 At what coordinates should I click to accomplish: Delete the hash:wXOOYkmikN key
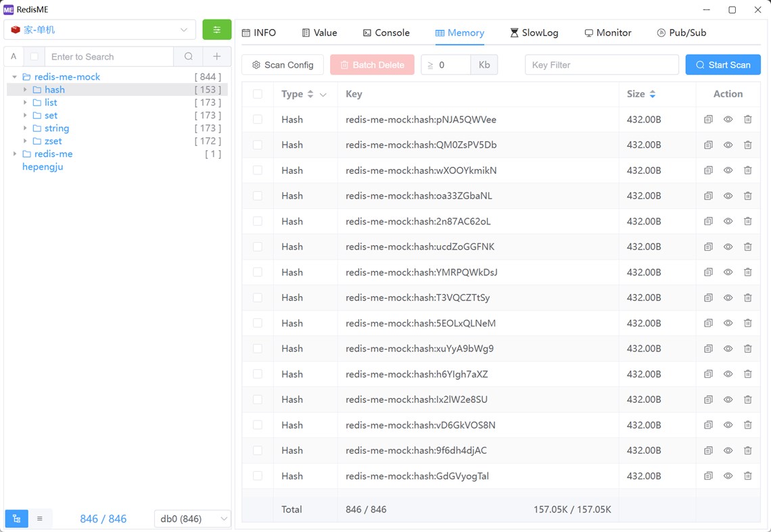click(x=747, y=170)
